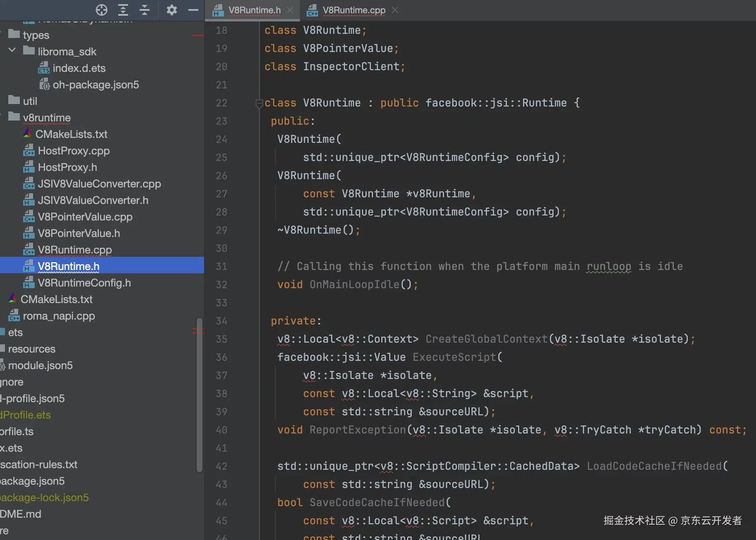
Task: Click the locate/select opened file icon
Action: click(102, 10)
